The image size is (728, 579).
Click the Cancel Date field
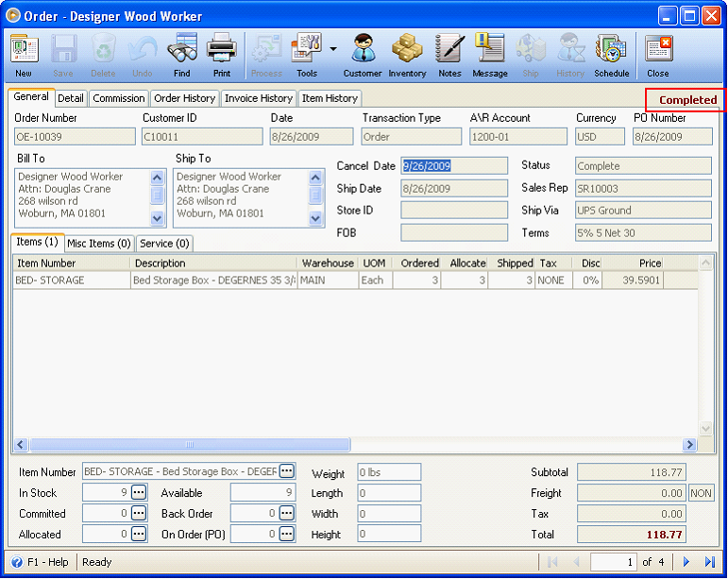tap(454, 165)
